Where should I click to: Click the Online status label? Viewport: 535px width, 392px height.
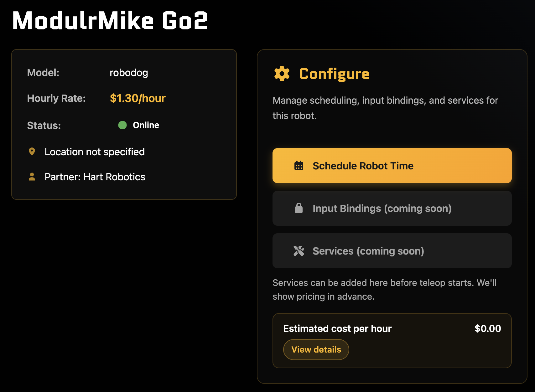[146, 125]
